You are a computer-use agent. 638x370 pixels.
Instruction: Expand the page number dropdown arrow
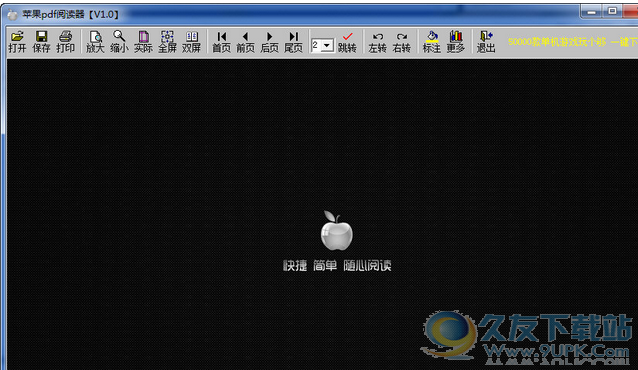[327, 45]
